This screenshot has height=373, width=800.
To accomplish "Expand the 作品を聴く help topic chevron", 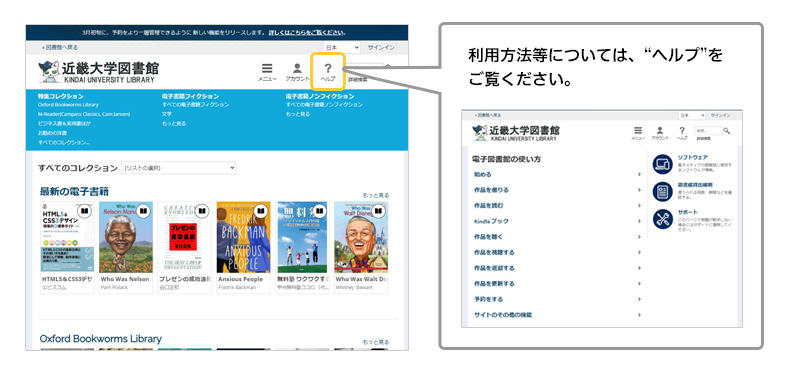I will 639,237.
